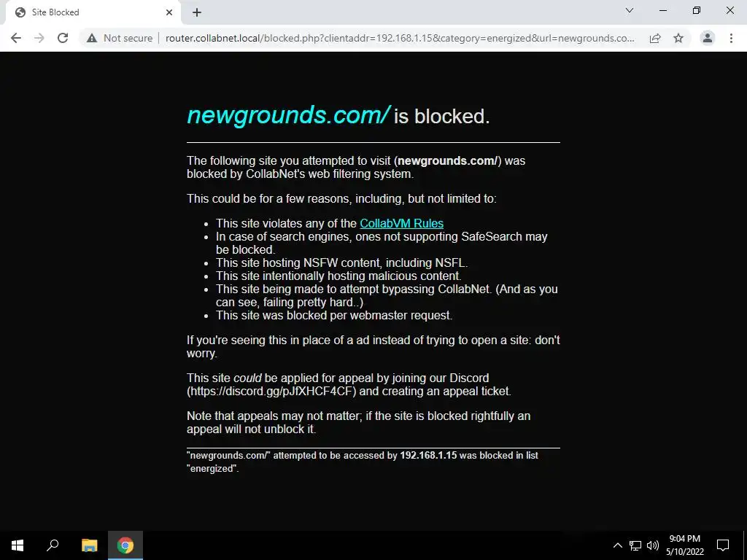Go back to the previous page
The image size is (747, 560).
coord(16,38)
